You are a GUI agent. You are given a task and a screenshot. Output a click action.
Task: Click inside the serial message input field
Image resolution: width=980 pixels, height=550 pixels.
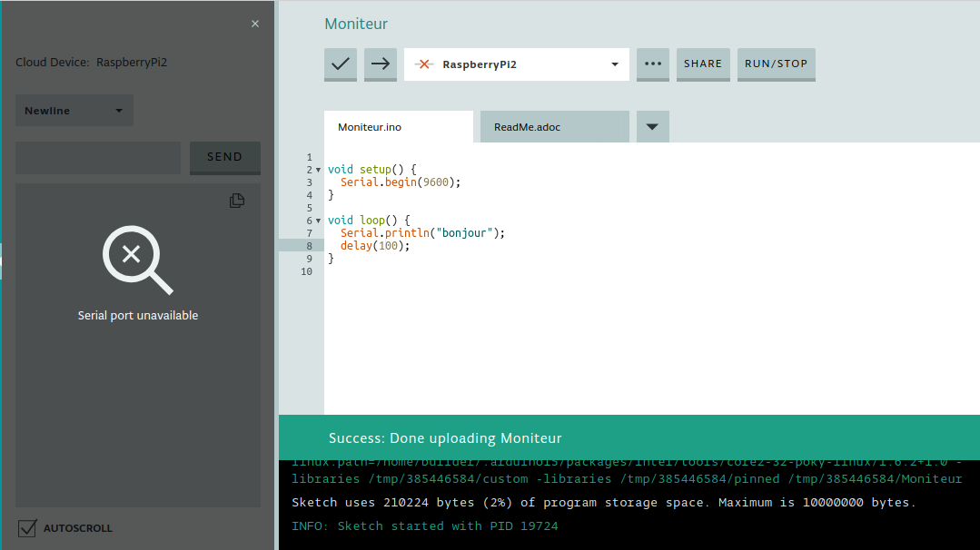(97, 157)
